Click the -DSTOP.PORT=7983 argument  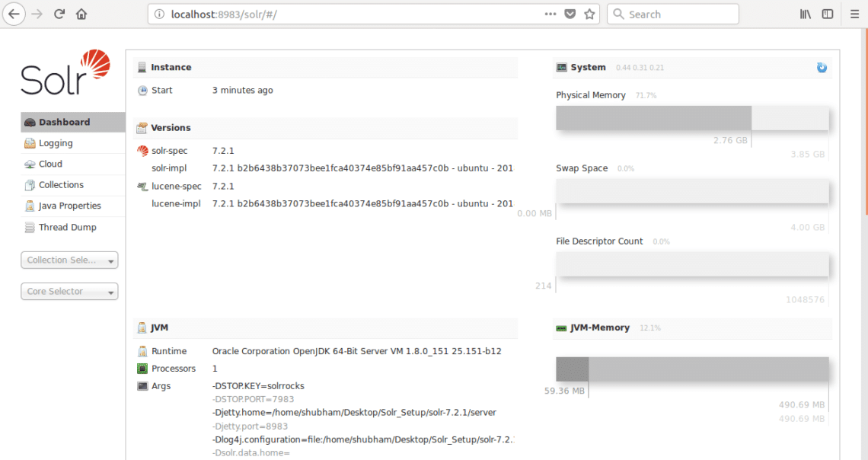click(253, 399)
